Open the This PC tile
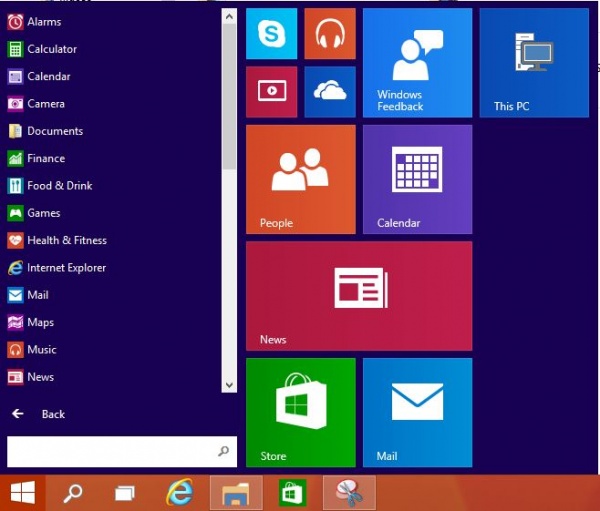 point(534,63)
